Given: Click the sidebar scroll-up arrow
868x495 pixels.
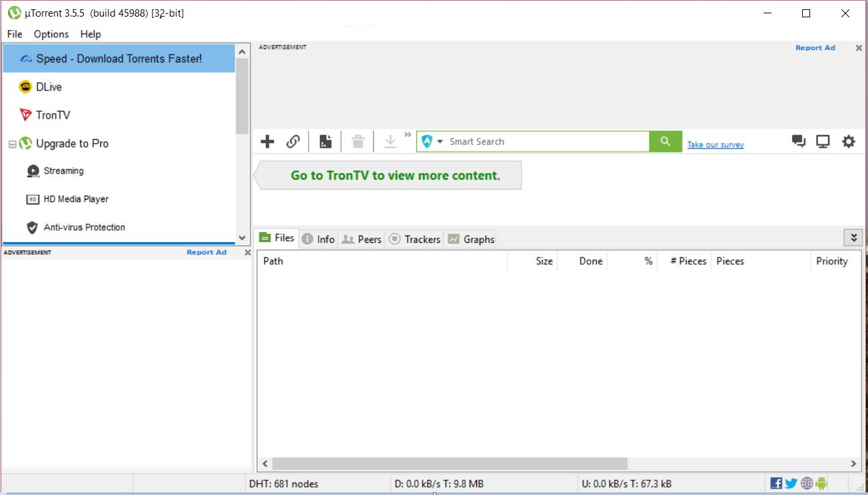Looking at the screenshot, I should tap(241, 52).
